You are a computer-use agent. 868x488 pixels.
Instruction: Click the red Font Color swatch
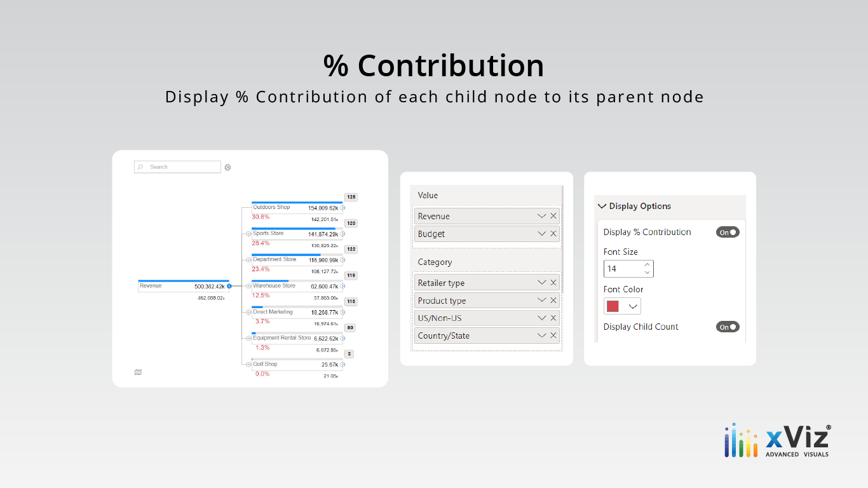point(613,306)
